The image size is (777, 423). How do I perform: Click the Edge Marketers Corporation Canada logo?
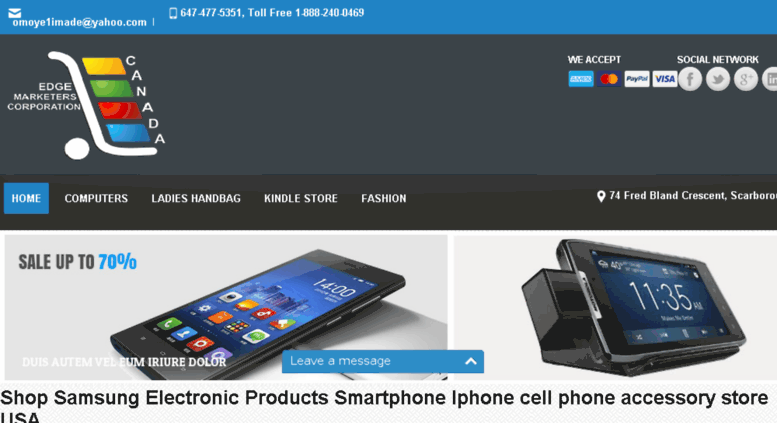click(x=86, y=105)
